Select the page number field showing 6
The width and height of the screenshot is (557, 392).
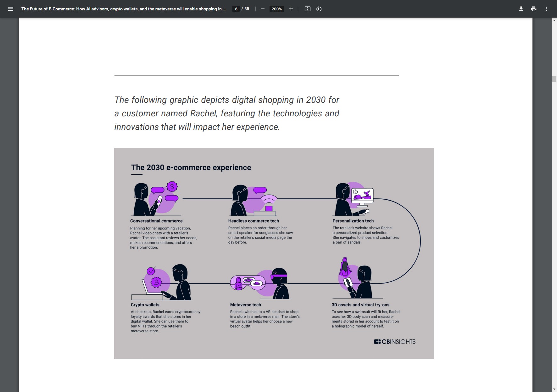[x=236, y=9]
